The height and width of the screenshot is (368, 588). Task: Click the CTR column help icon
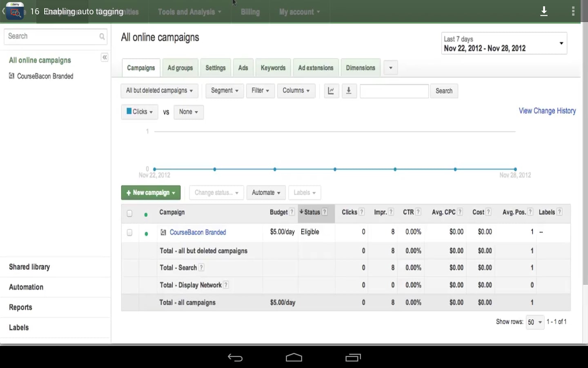click(418, 212)
